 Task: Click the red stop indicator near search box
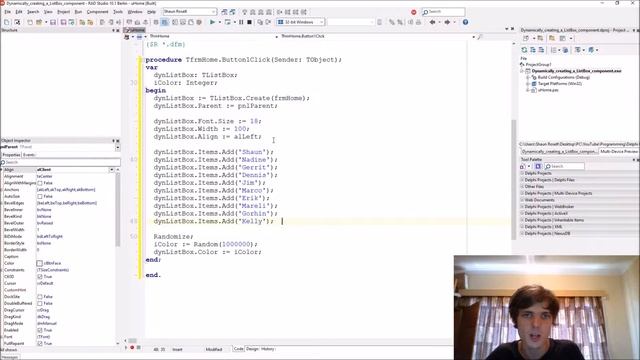click(413, 12)
